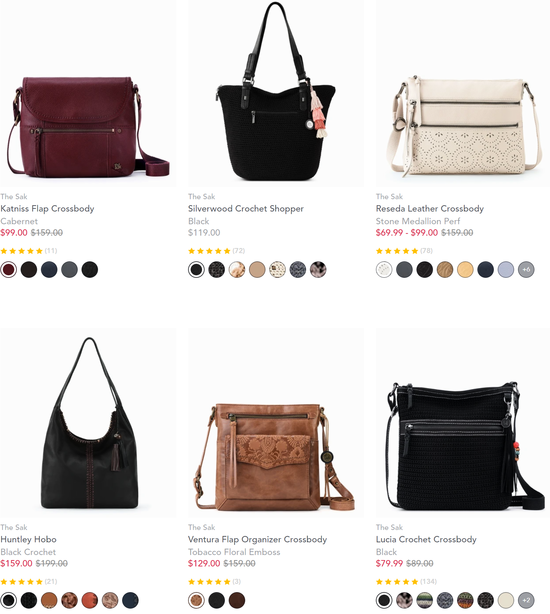
Task: Select the cream swatch for Lucia Crochet Crossbody
Action: tap(506, 600)
